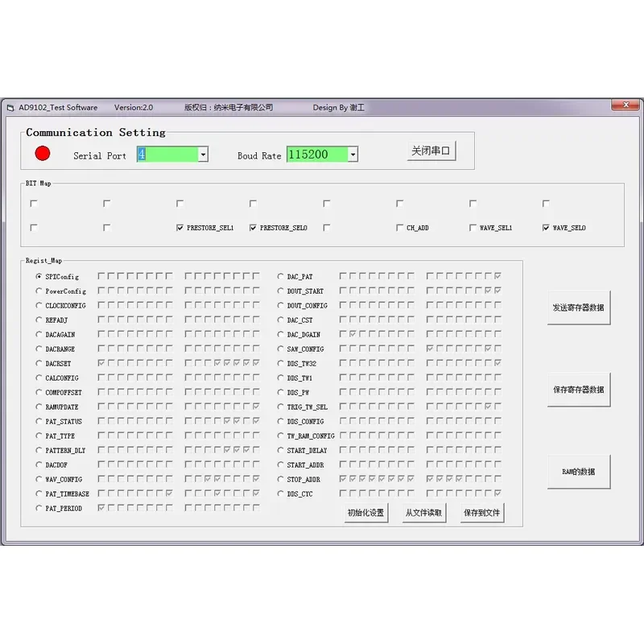Select the START_ADDR radio button
This screenshot has width=644, height=644.
[280, 464]
